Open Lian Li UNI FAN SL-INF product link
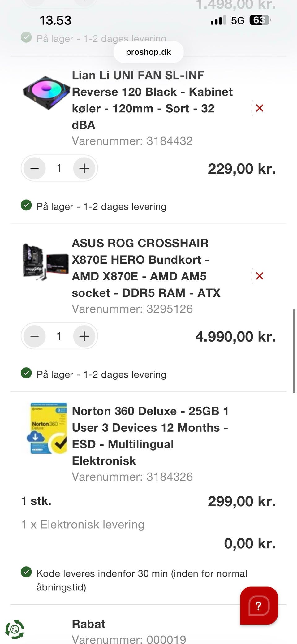The height and width of the screenshot is (644, 297). coord(152,100)
